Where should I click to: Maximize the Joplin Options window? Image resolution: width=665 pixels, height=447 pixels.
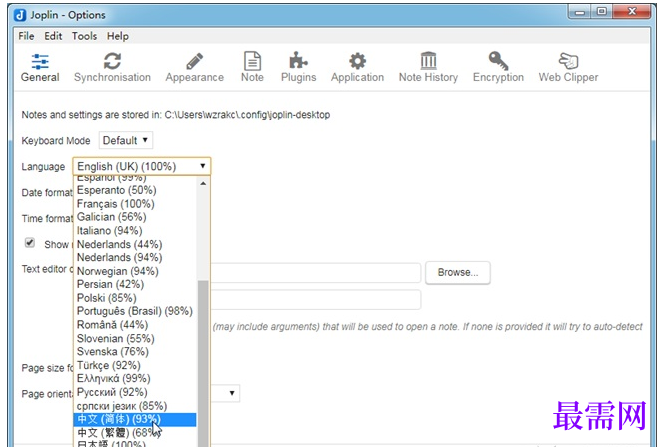(x=601, y=12)
